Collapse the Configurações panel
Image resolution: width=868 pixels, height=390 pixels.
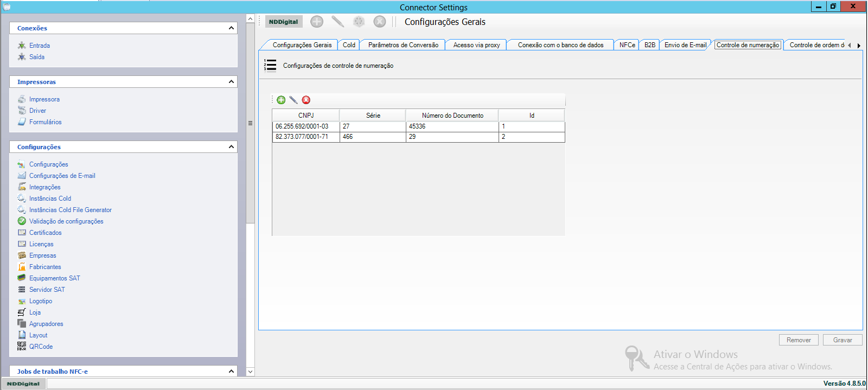tap(231, 147)
